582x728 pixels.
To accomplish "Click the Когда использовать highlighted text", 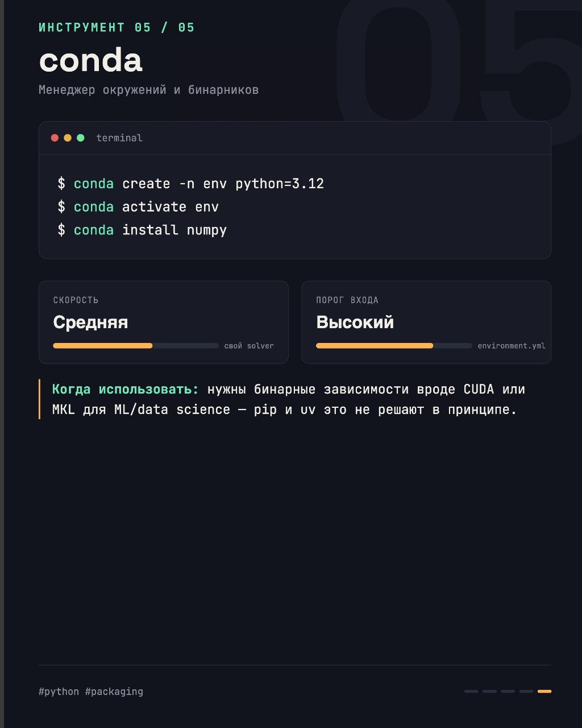I will point(126,389).
